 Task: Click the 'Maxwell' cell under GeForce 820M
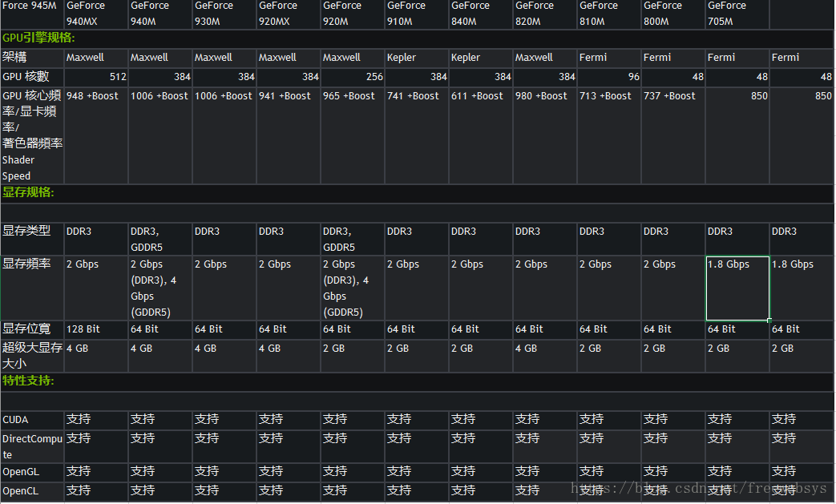[x=545, y=58]
